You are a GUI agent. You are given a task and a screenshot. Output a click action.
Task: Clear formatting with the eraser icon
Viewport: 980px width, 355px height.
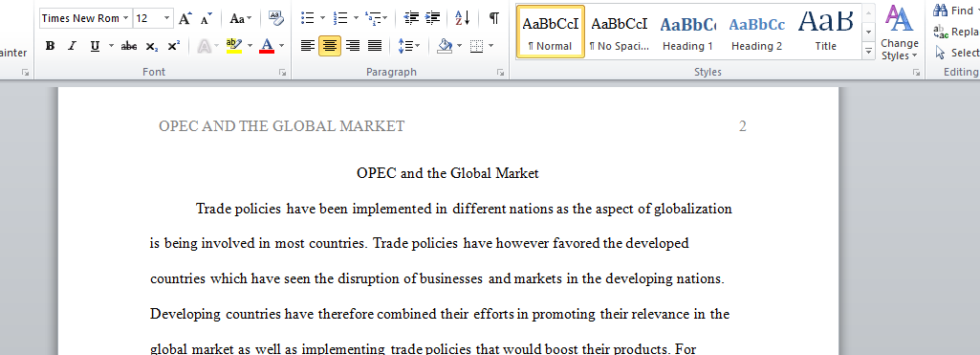(275, 18)
